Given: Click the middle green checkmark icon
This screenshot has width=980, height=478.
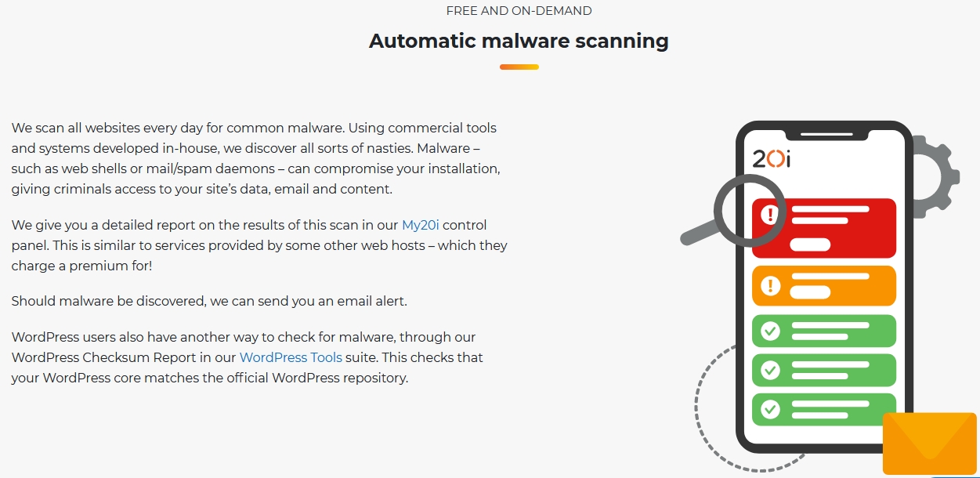Looking at the screenshot, I should (x=770, y=370).
